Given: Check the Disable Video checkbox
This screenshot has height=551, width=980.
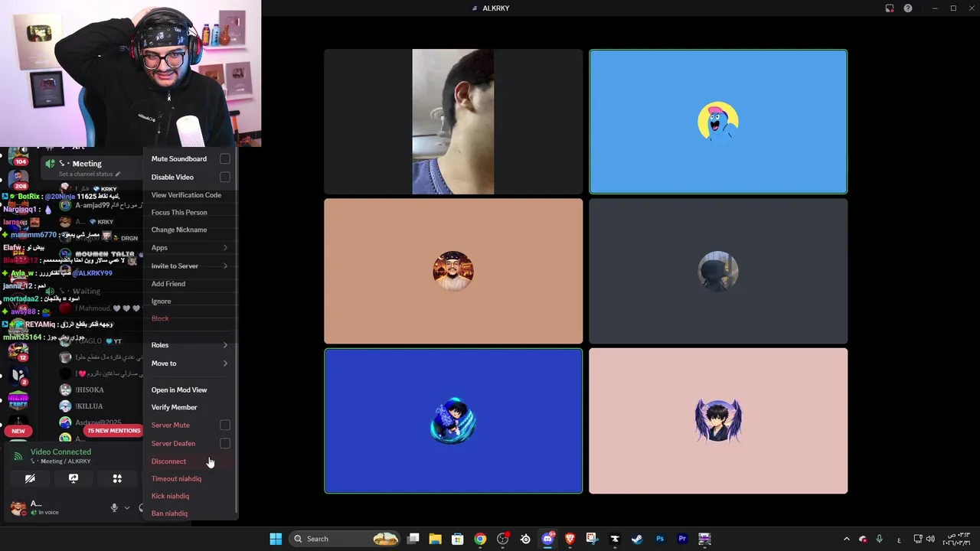Looking at the screenshot, I should [x=225, y=177].
